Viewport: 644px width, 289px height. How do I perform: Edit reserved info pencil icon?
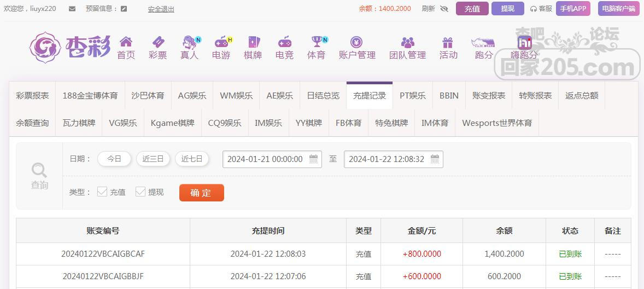tap(124, 9)
